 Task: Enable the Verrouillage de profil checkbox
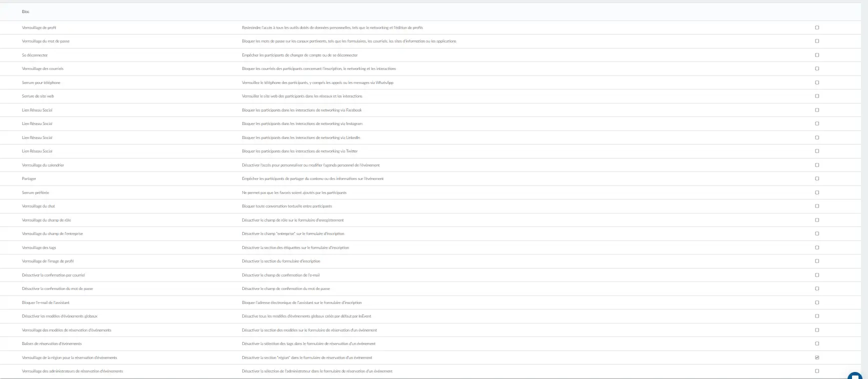pos(817,27)
